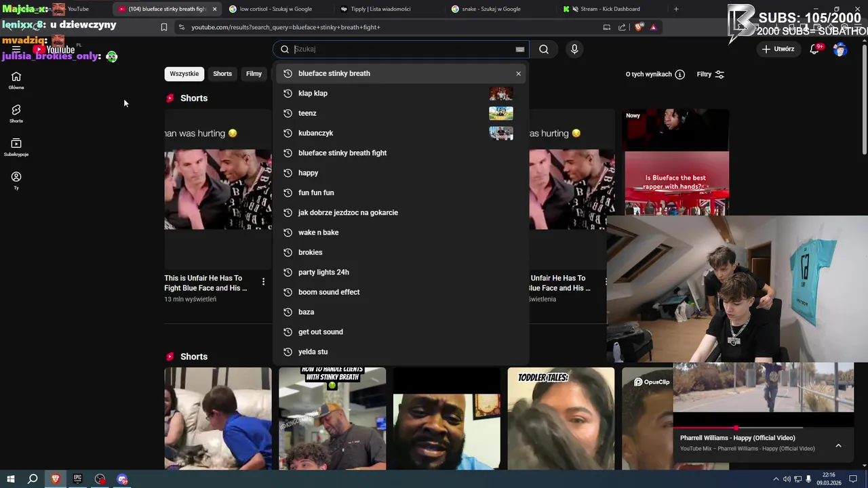
Task: Click the kubanczyk suggestion thumbnail
Action: tap(501, 133)
